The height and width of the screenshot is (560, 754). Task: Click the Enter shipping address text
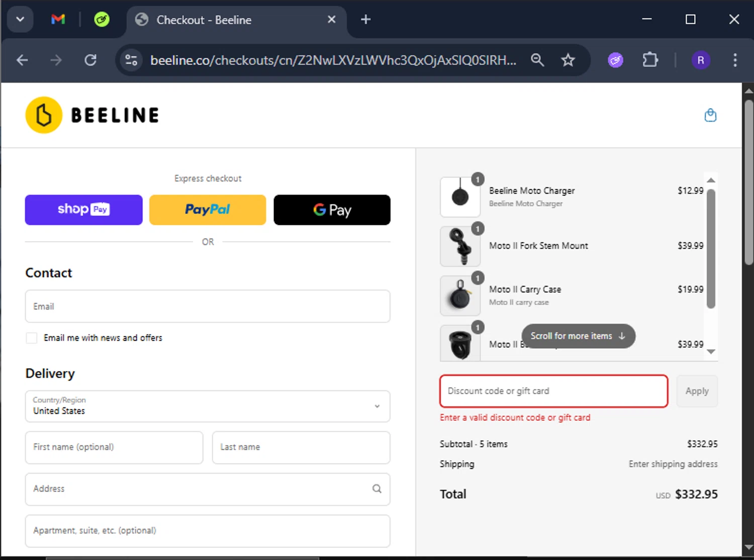click(673, 464)
